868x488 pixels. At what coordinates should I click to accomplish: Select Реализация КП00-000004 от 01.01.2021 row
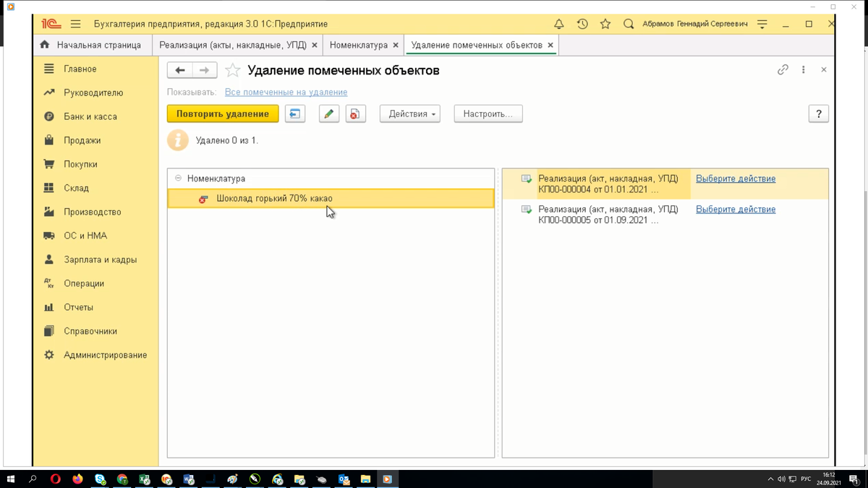tap(665, 184)
